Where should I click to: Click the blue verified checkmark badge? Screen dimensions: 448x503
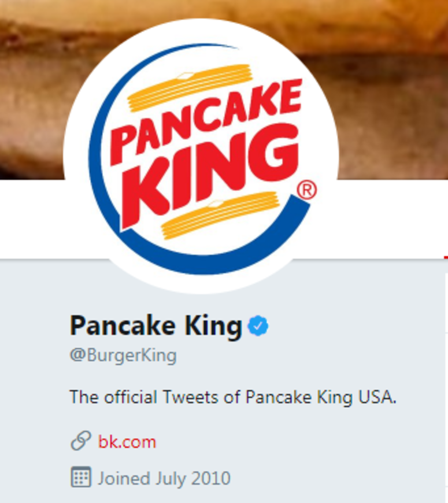point(258,326)
